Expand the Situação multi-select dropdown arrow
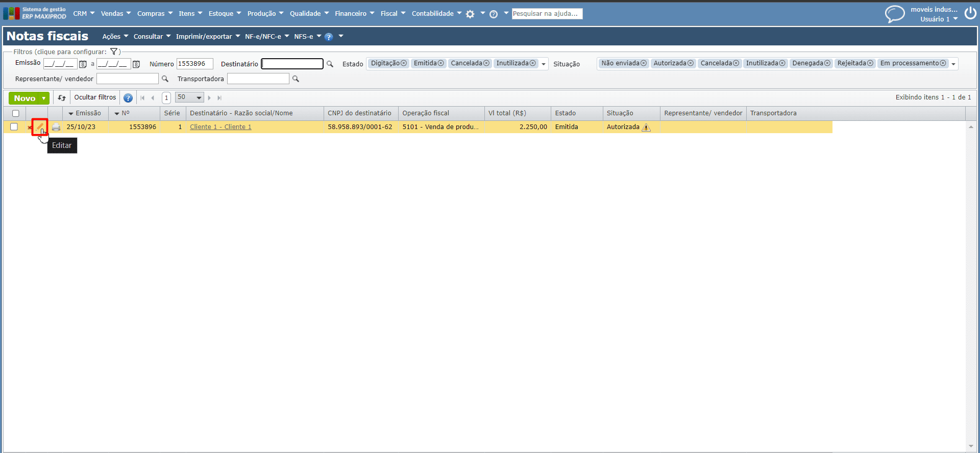This screenshot has height=453, width=980. pos(953,64)
